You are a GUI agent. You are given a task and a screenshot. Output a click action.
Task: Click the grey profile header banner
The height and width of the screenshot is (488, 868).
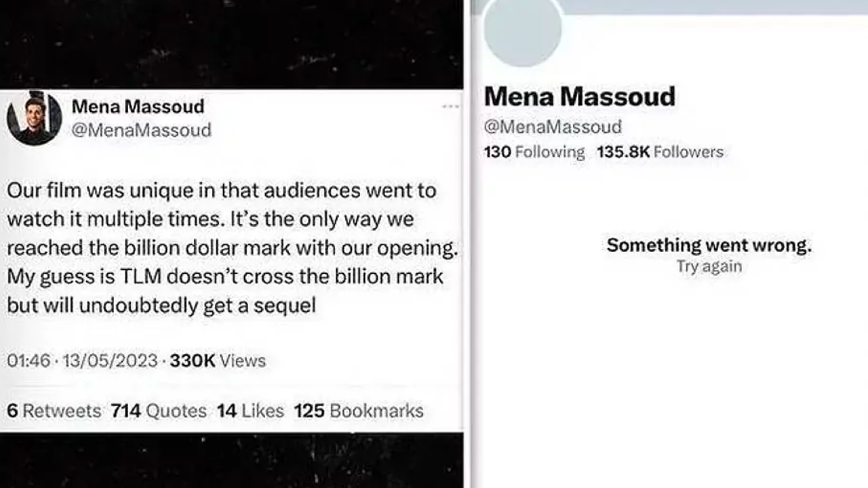[712, 6]
